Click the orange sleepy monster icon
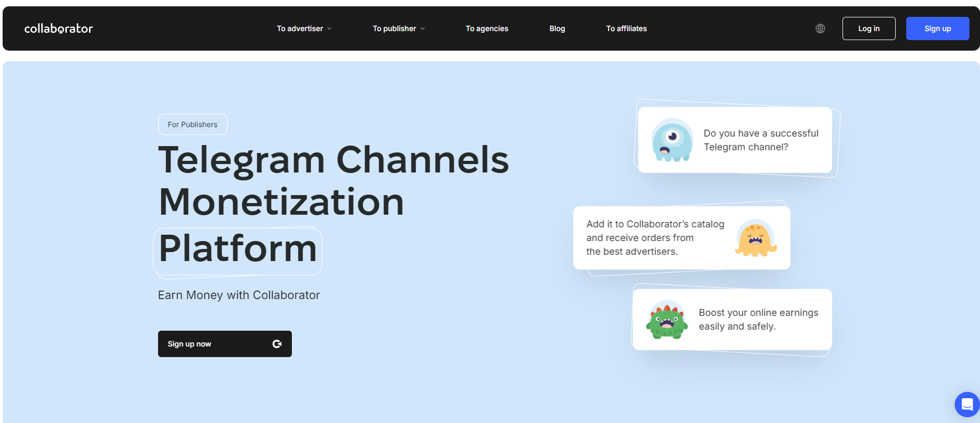This screenshot has height=423, width=980. pos(756,238)
